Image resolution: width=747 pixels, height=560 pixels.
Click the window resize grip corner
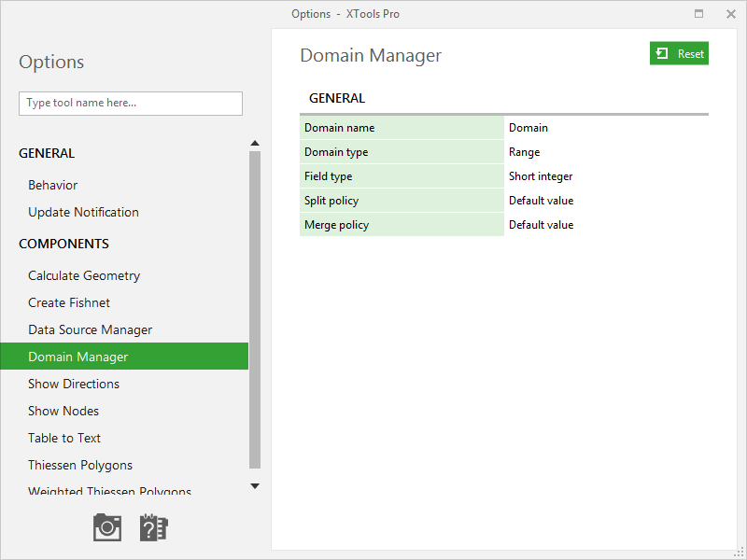(740, 553)
